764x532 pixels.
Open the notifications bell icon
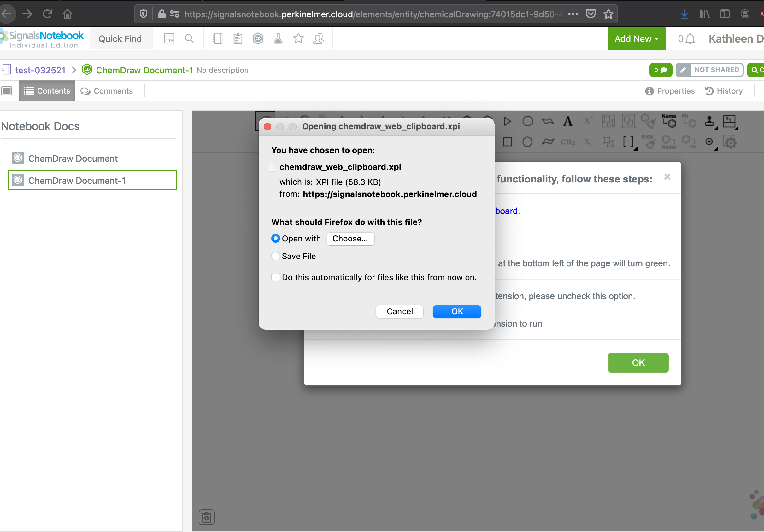coord(691,38)
